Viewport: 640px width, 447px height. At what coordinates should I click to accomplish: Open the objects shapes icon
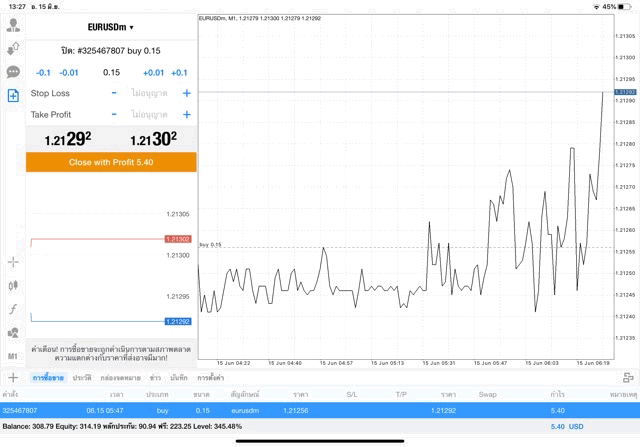[13, 333]
